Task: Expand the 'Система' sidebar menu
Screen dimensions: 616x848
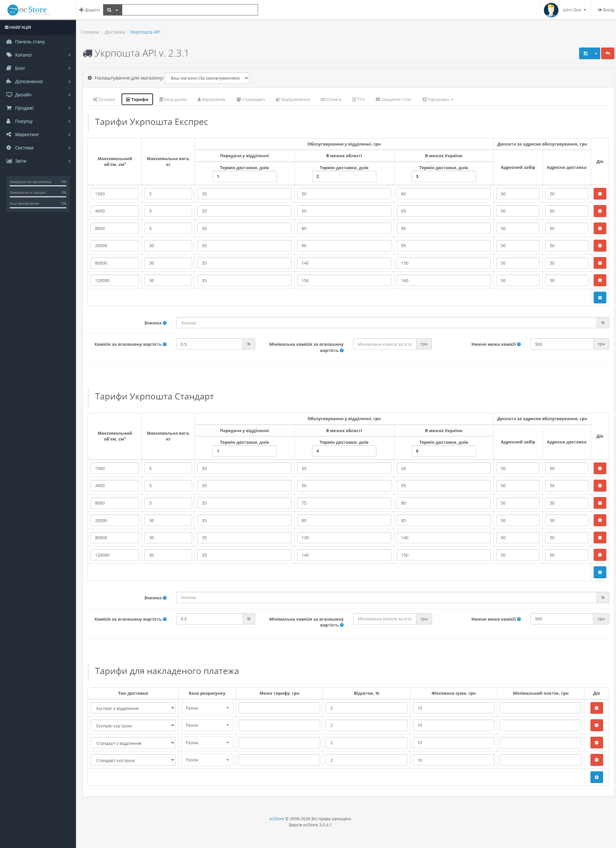Action: click(x=38, y=148)
